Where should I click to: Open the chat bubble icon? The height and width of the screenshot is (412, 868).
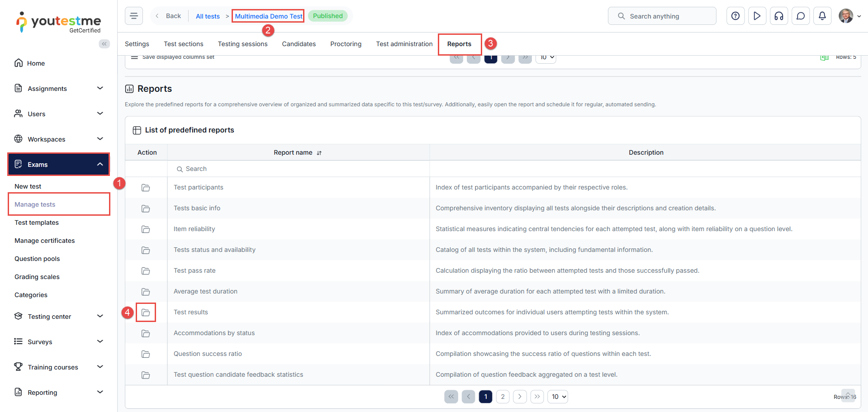point(801,16)
